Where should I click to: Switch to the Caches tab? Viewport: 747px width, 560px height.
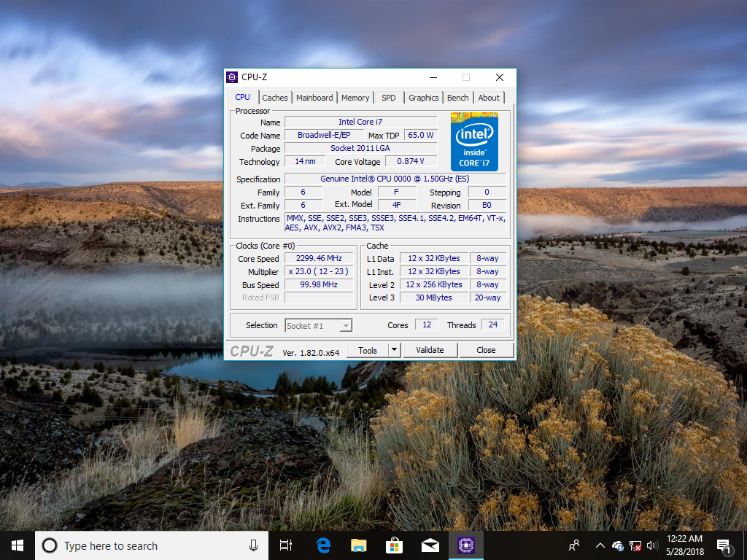(275, 98)
